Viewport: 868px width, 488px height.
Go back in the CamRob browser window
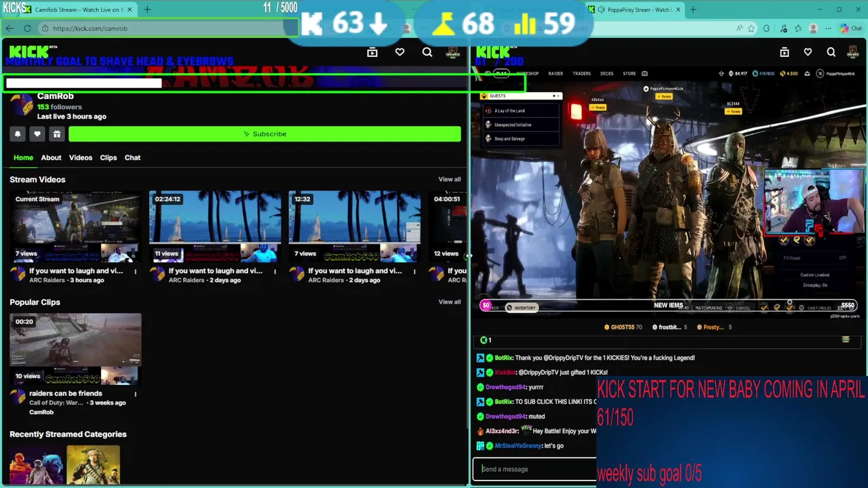click(9, 28)
